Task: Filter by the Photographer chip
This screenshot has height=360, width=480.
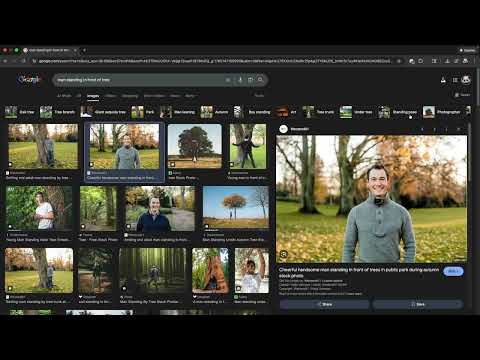Action: pos(442,112)
